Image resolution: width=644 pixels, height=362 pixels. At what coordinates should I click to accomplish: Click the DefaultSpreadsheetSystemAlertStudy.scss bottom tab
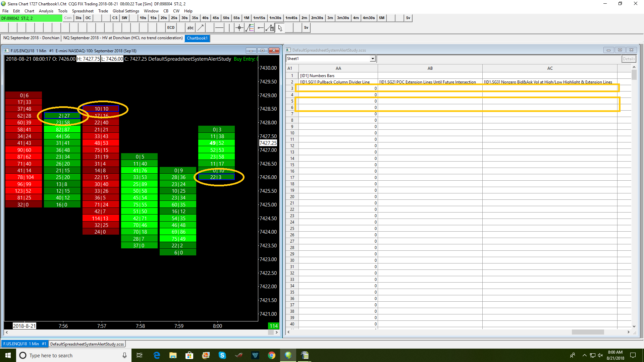point(87,344)
